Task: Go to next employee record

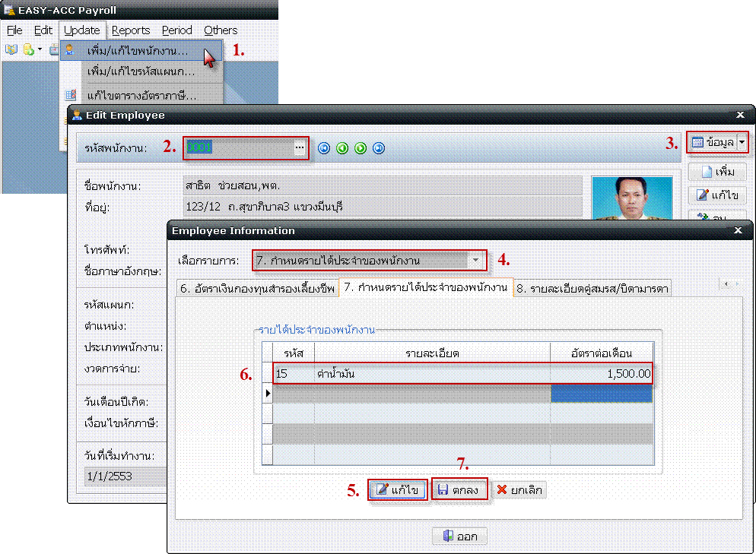Action: coord(361,148)
